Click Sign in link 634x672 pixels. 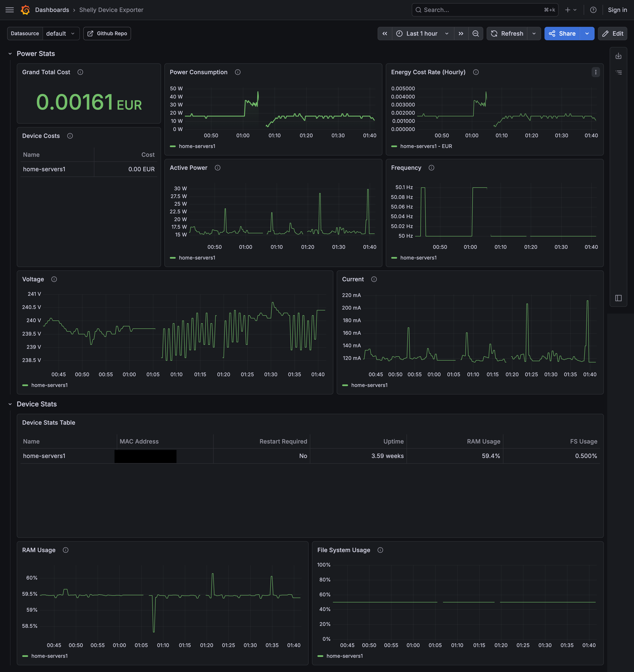point(617,10)
